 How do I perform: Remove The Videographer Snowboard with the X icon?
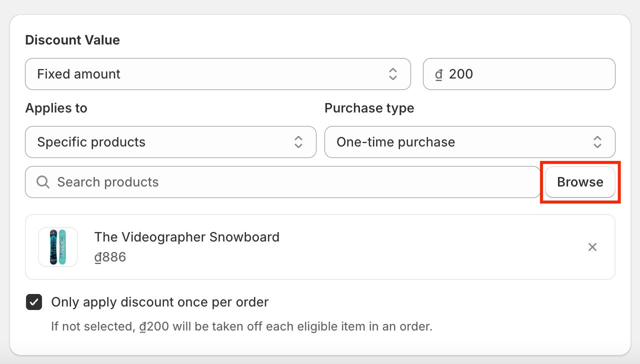tap(592, 247)
